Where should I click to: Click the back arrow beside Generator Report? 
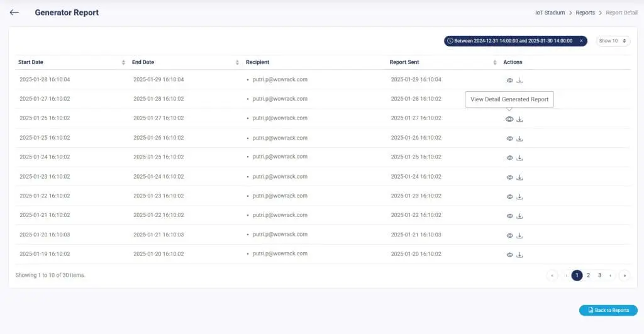point(14,13)
